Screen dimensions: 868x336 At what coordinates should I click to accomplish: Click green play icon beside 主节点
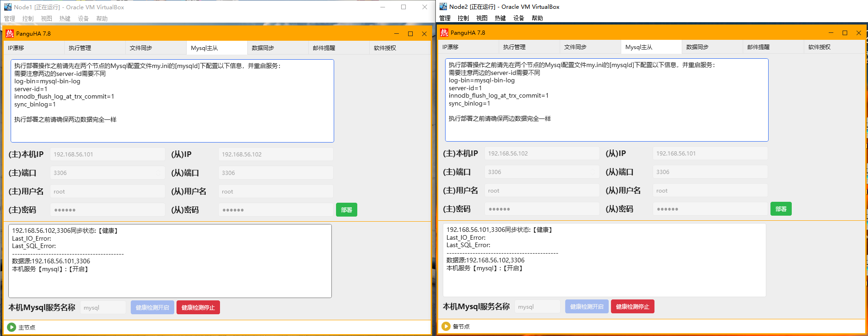point(12,327)
